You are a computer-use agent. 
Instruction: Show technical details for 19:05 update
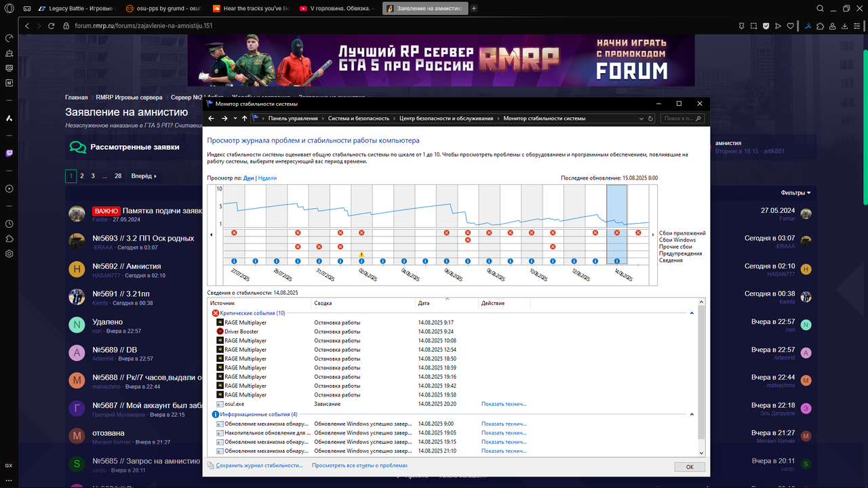click(x=504, y=432)
